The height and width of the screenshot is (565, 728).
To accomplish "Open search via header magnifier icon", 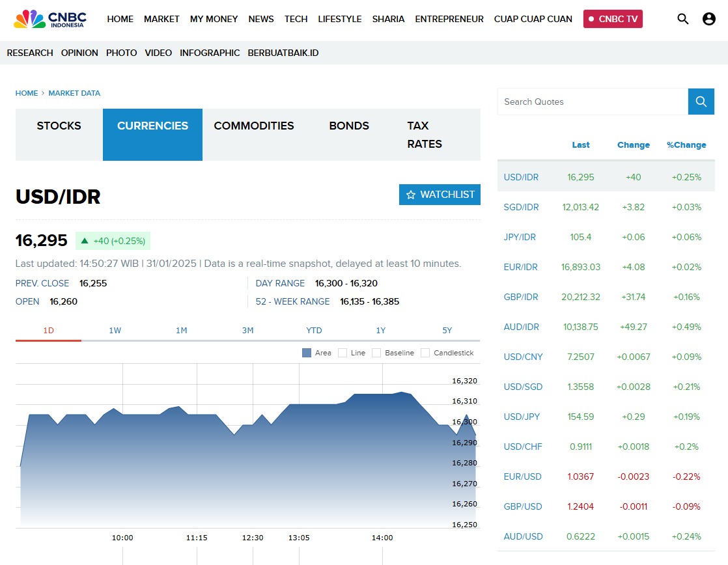I will 682,19.
